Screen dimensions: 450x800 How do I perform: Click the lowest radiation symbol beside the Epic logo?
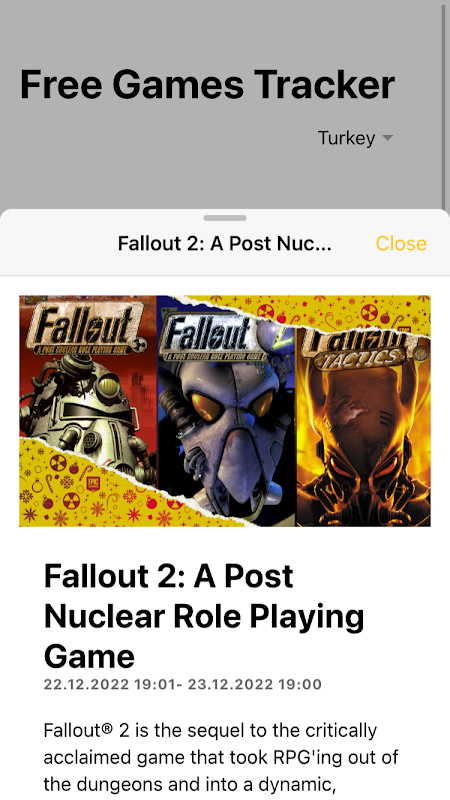(69, 500)
